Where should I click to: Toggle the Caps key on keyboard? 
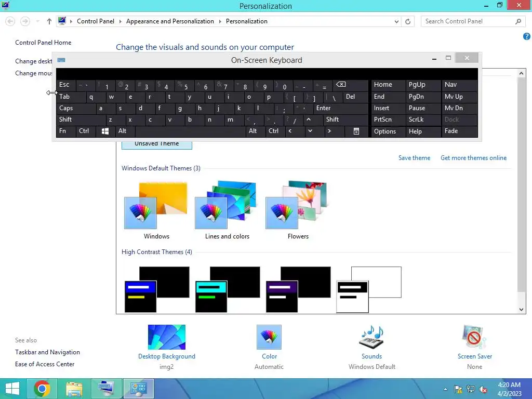pyautogui.click(x=76, y=108)
